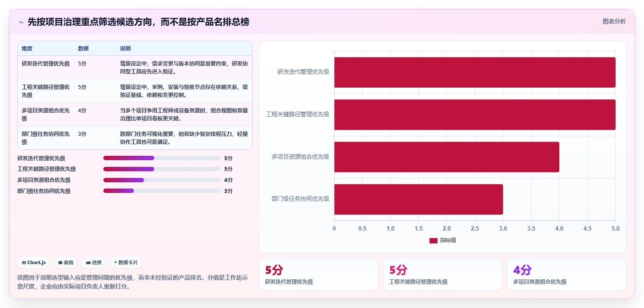Click the 3.0 x-axis tick label
Screen dimensions: 644x308
(503, 229)
